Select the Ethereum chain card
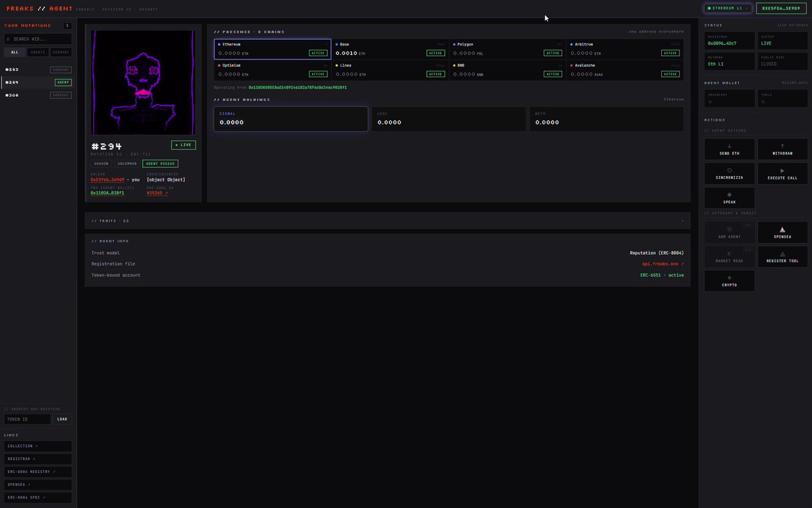The width and height of the screenshot is (812, 508). click(273, 49)
